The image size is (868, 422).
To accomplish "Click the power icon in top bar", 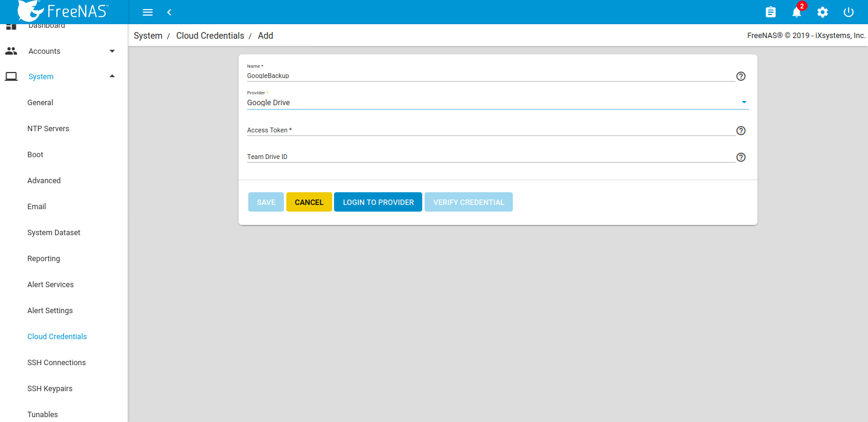I will coord(849,12).
